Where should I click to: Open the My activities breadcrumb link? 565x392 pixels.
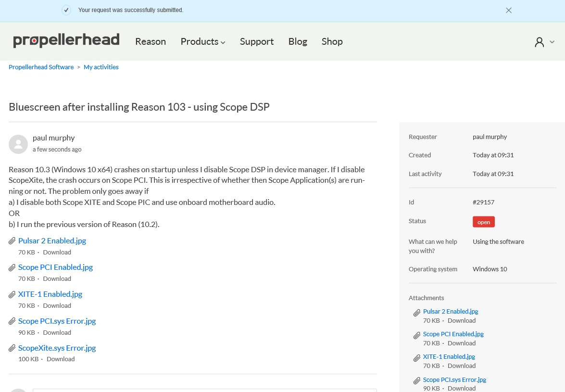click(101, 67)
